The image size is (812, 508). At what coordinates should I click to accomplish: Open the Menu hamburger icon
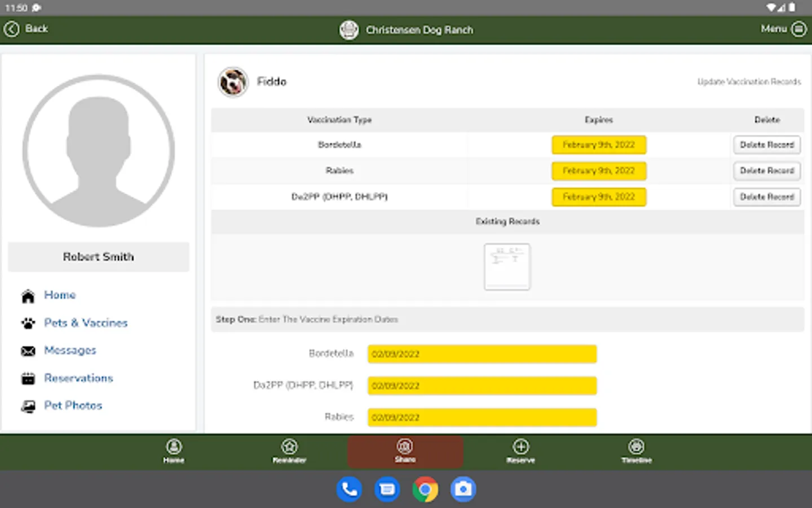click(x=799, y=29)
